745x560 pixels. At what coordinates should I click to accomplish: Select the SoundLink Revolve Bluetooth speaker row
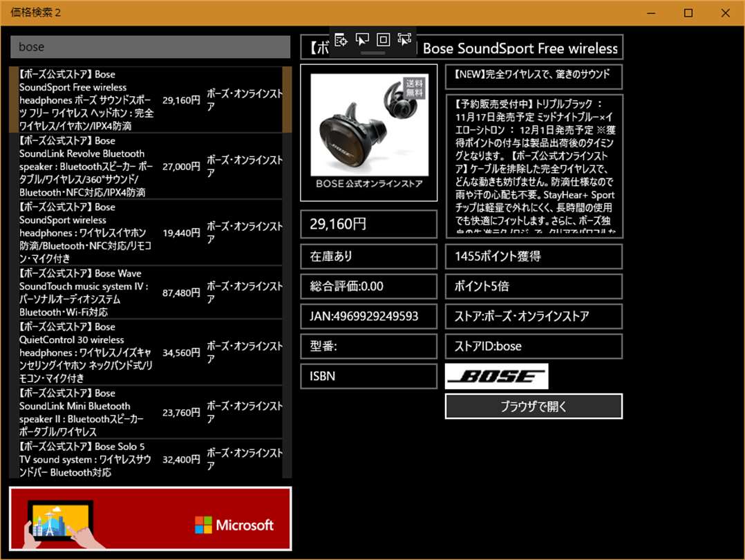click(150, 167)
